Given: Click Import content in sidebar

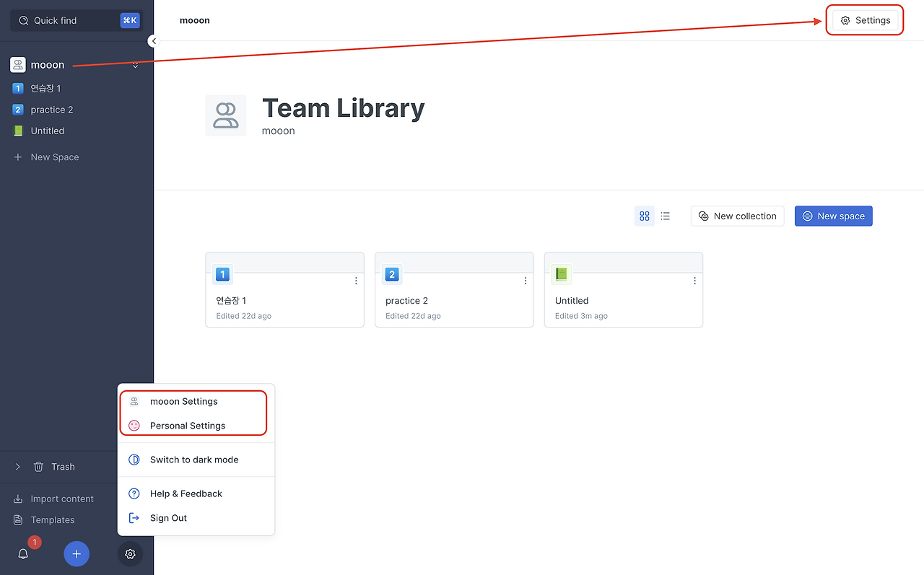Looking at the screenshot, I should click(54, 499).
